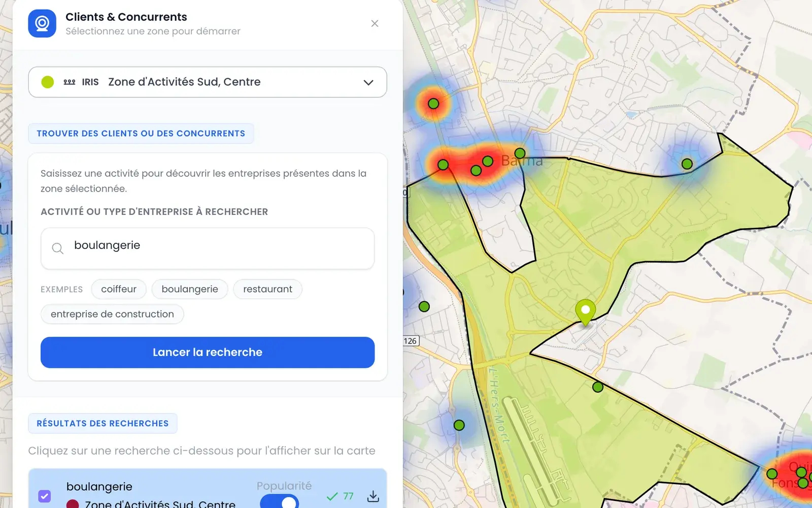The height and width of the screenshot is (508, 812).
Task: Toggle the Popularité switch
Action: click(x=279, y=502)
